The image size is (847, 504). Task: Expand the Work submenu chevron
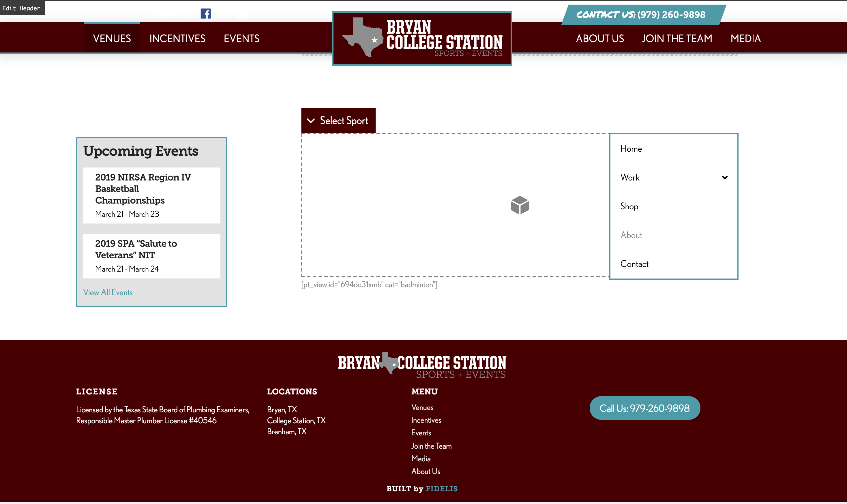pos(724,177)
